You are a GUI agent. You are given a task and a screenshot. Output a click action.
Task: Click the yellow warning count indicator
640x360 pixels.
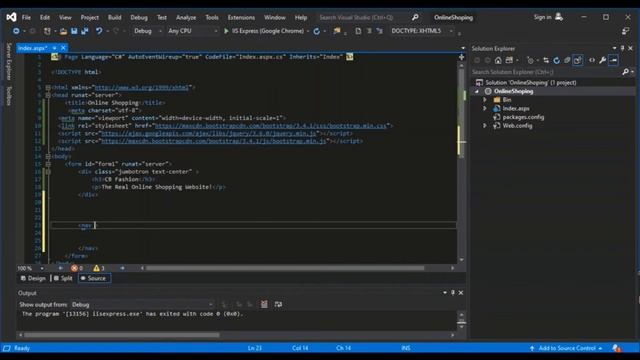[99, 268]
